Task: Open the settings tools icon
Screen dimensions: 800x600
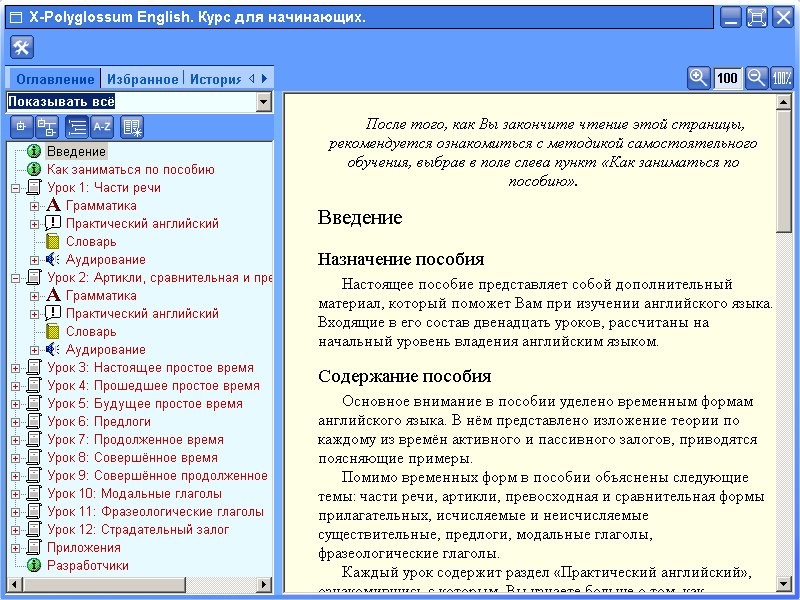Action: coord(21,47)
